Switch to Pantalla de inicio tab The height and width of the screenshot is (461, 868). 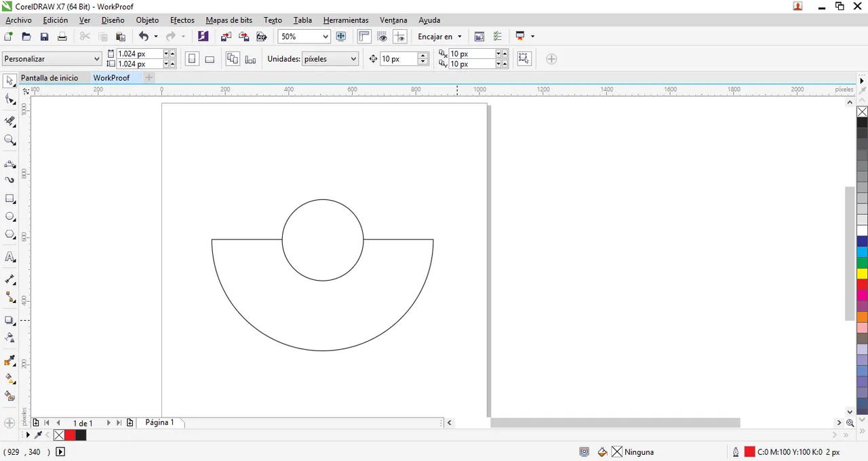(50, 78)
